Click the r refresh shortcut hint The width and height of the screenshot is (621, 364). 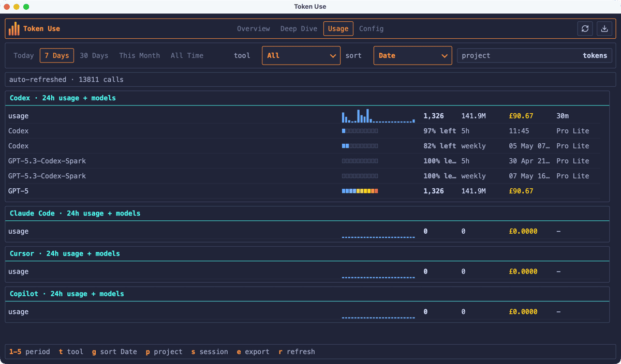297,352
